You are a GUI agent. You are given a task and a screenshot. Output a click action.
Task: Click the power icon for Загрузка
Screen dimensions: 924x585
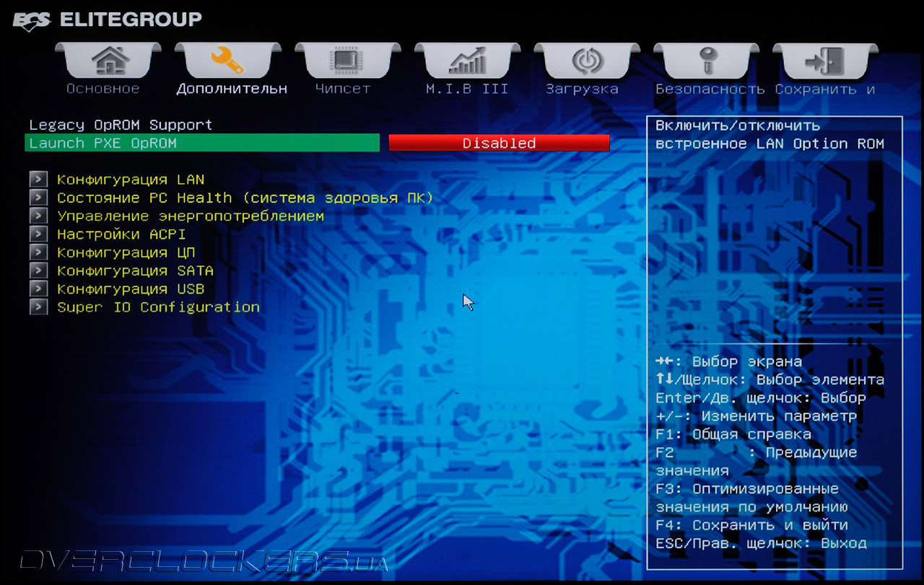coord(587,61)
